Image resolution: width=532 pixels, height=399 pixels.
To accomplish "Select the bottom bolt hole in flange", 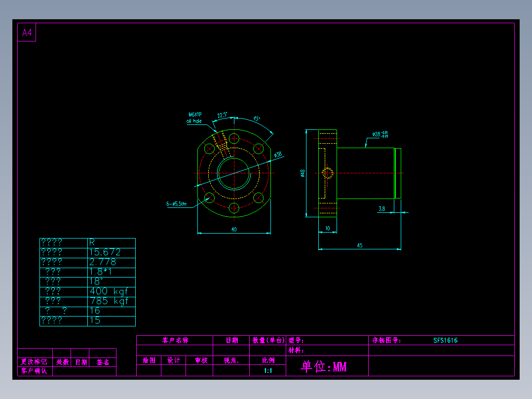I will click(x=234, y=208).
